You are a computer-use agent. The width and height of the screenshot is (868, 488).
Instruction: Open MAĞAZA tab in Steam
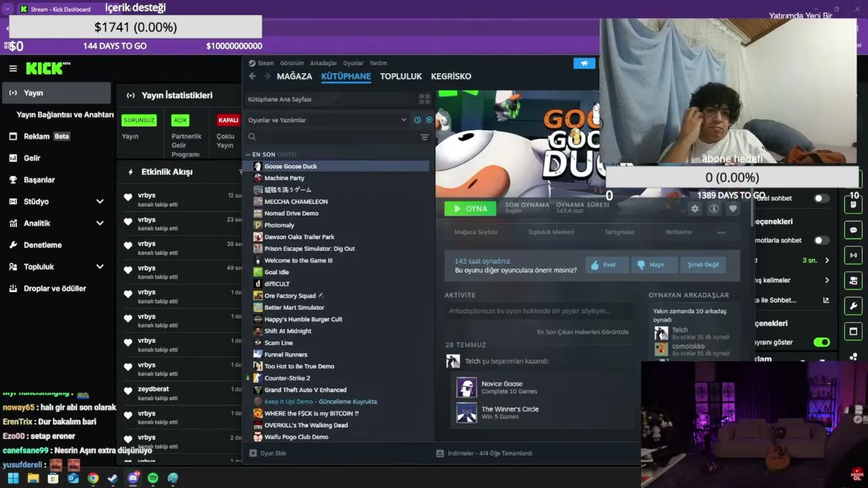[x=294, y=77]
